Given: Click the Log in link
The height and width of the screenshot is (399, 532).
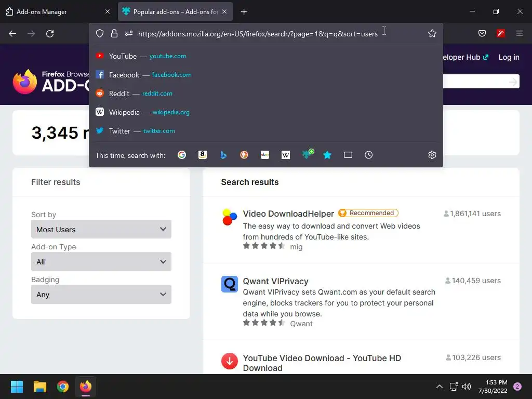Looking at the screenshot, I should (509, 57).
